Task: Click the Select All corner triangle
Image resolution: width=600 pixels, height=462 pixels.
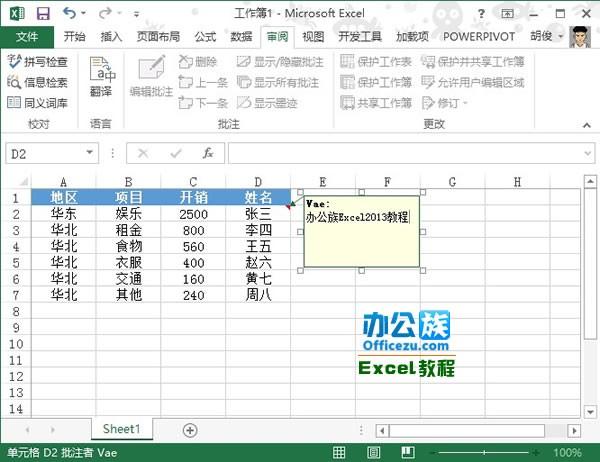Action: [23, 181]
